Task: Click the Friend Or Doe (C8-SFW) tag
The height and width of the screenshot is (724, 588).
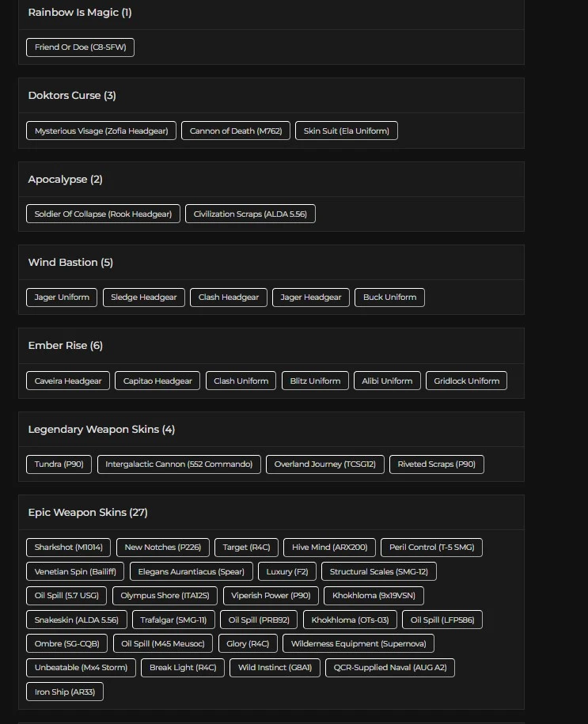Action: 80,47
